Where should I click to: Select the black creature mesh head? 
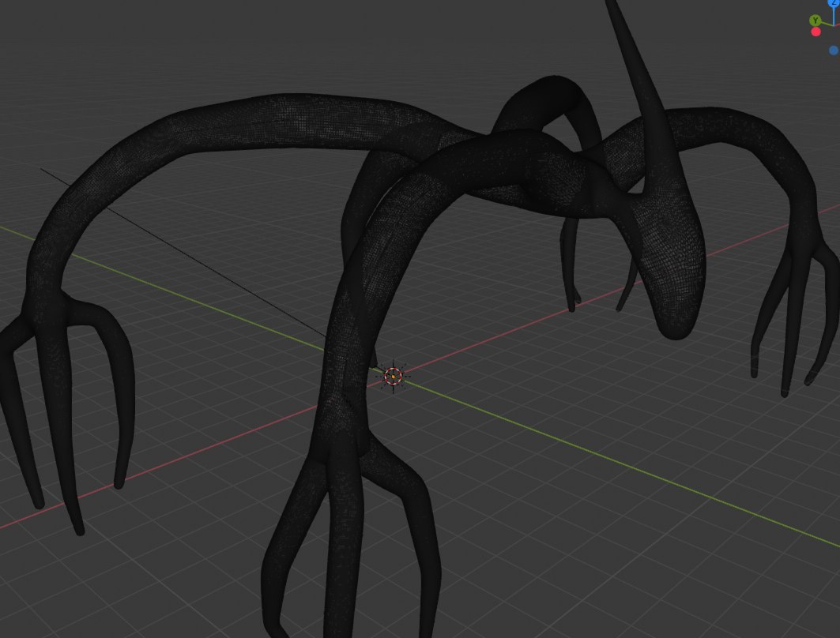click(671, 262)
